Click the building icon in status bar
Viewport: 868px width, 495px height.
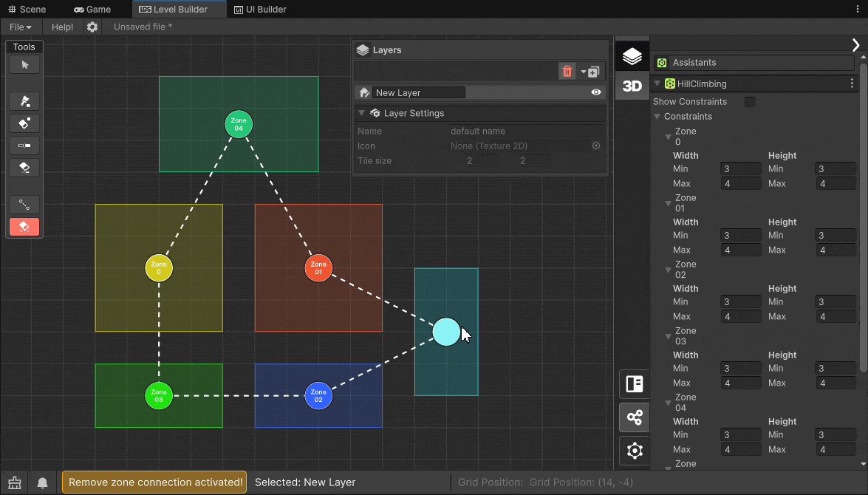(x=15, y=483)
